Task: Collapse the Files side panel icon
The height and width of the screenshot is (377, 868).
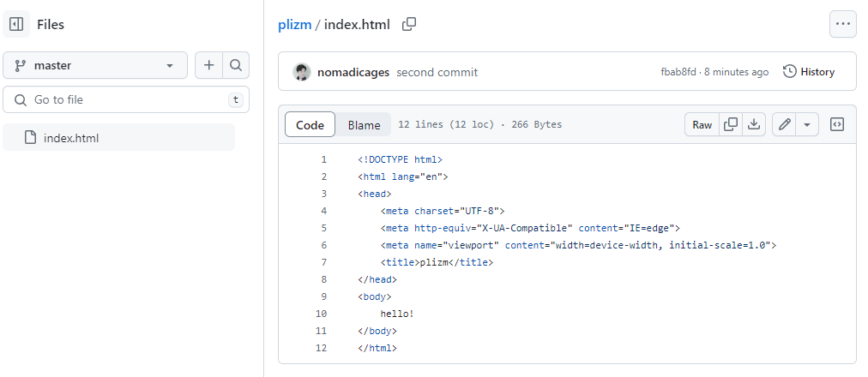Action: click(16, 24)
